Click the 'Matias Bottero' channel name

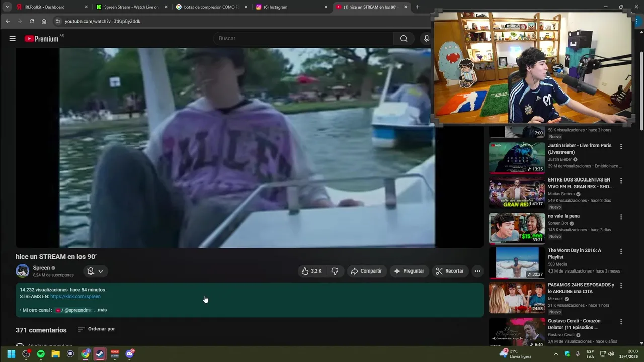pyautogui.click(x=561, y=194)
